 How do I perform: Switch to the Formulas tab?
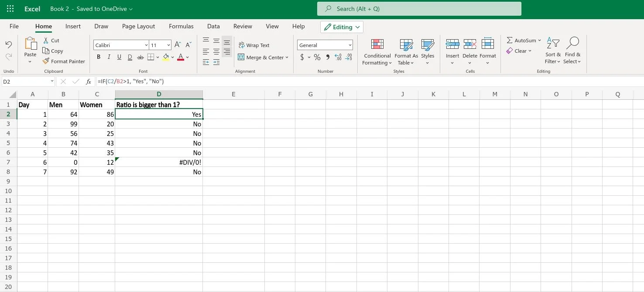pyautogui.click(x=181, y=26)
